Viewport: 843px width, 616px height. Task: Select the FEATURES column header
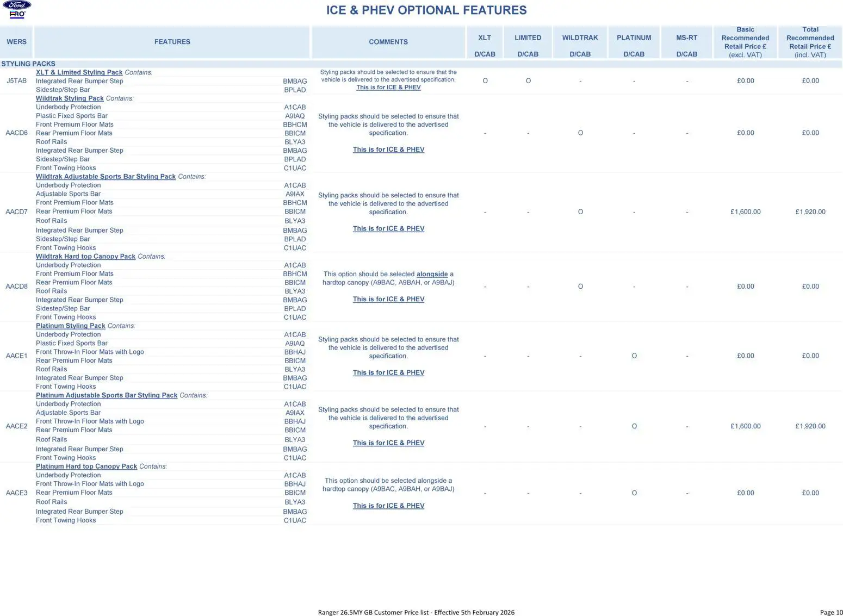172,42
